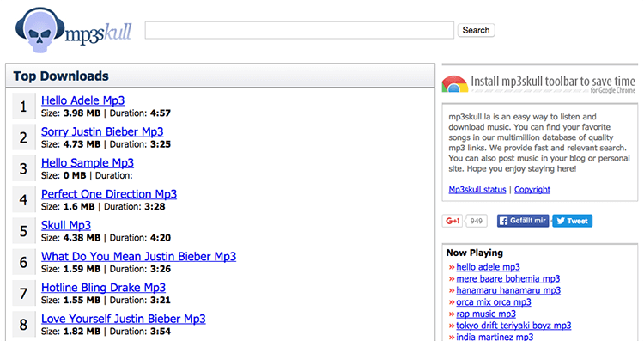Image resolution: width=644 pixels, height=341 pixels.
Task: Click hello adele mp3 in Now Playing
Action: pos(488,267)
